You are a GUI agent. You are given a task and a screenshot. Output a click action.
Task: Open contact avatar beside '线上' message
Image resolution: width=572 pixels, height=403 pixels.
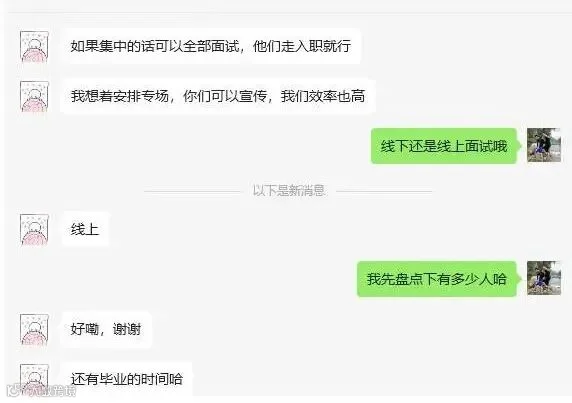(x=34, y=229)
